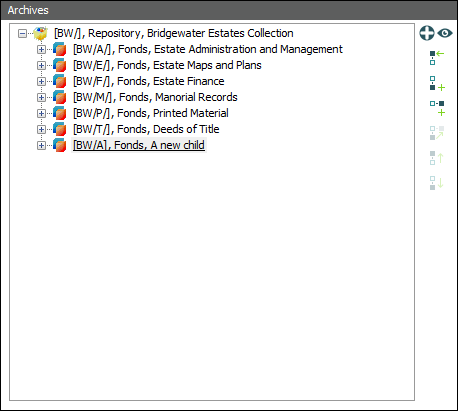Expand the Manorial Records fonds node

(x=41, y=97)
